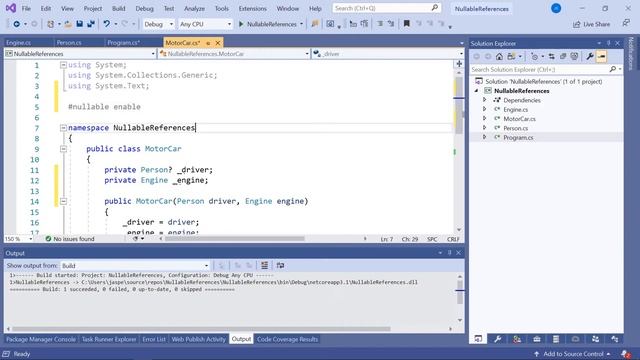Screen dimensions: 640x360
Task: Click the Live Share button
Action: [x=591, y=24]
